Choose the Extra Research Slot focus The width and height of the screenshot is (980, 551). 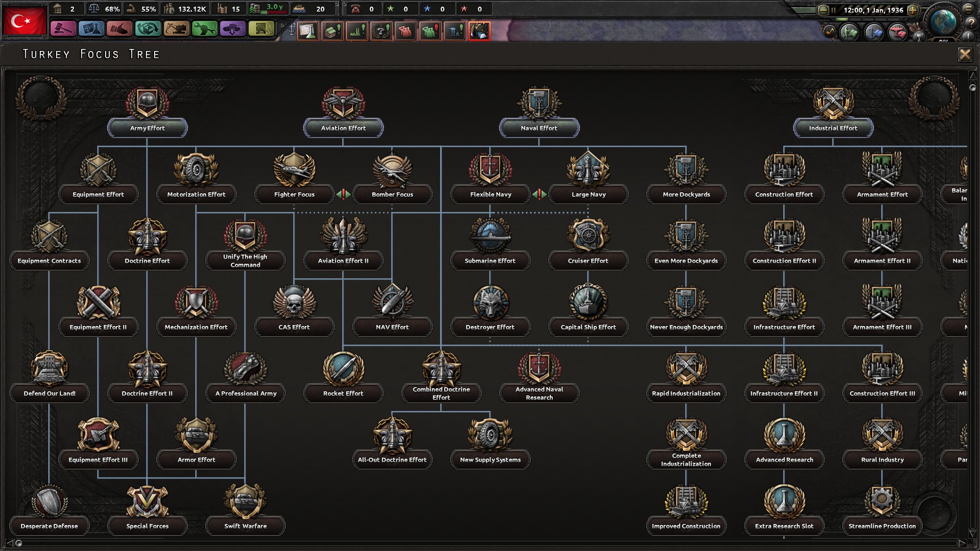tap(785, 510)
